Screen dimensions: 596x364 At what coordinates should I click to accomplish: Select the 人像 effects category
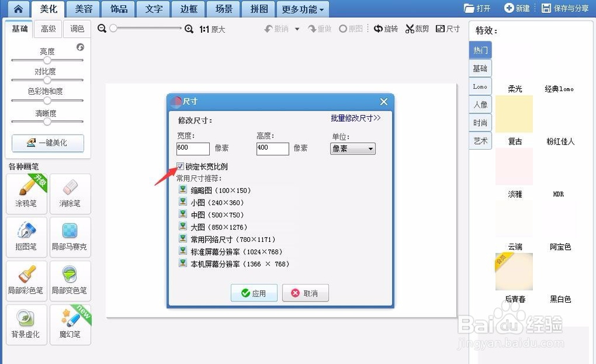click(480, 104)
